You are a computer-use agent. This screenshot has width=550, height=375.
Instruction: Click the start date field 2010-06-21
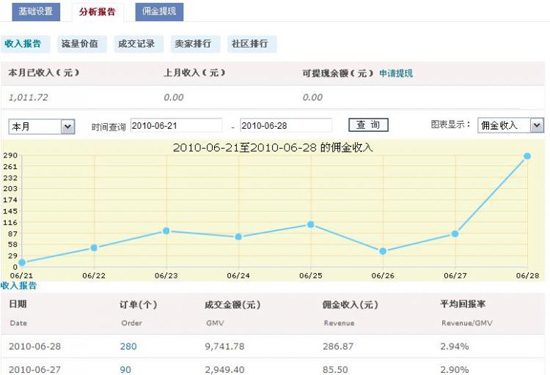(176, 126)
